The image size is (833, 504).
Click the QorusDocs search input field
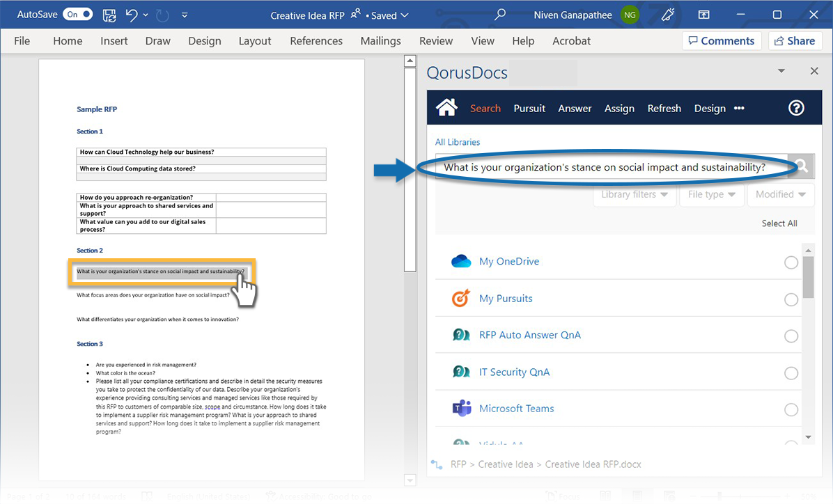[605, 167]
